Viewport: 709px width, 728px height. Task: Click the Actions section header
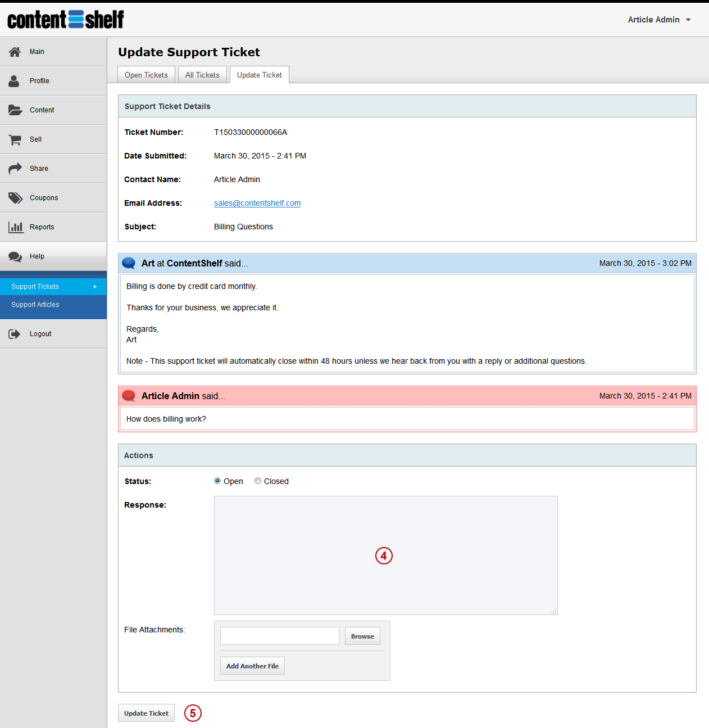point(407,455)
